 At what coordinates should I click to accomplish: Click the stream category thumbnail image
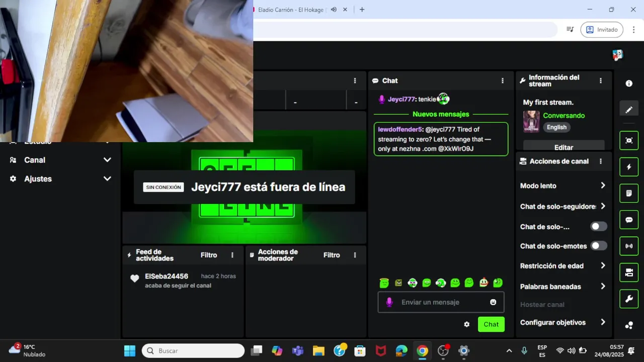(531, 121)
